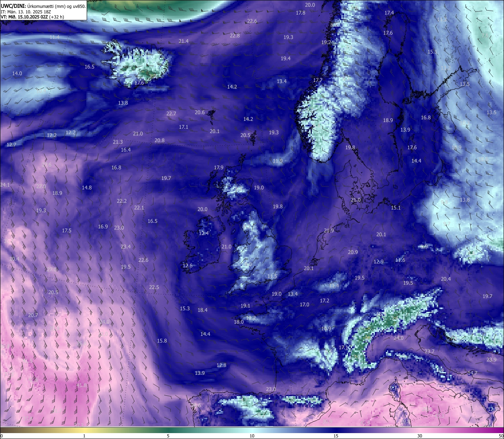Click the 23.7 value over Italy

pyautogui.click(x=430, y=352)
